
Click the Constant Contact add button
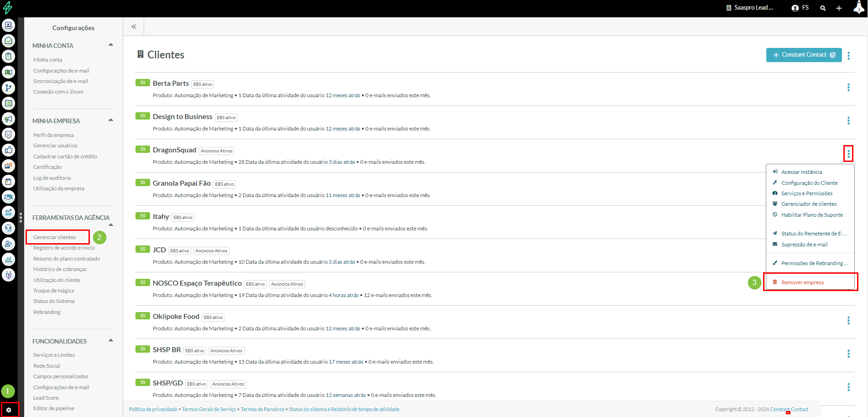click(804, 55)
